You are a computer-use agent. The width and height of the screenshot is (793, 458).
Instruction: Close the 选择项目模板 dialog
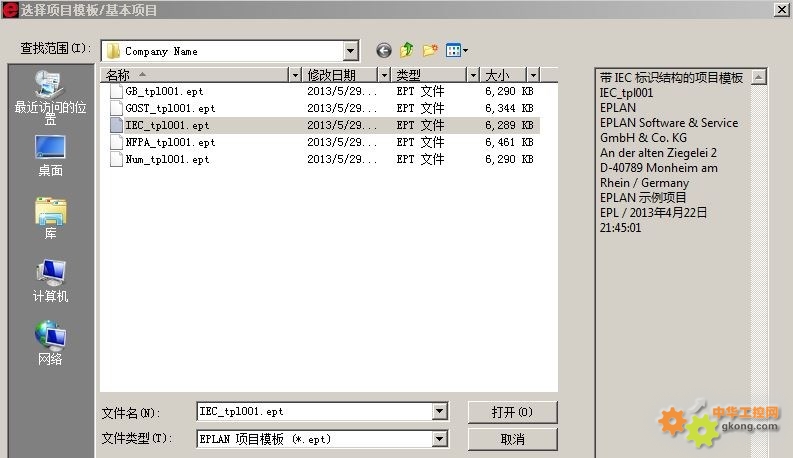[782, 9]
